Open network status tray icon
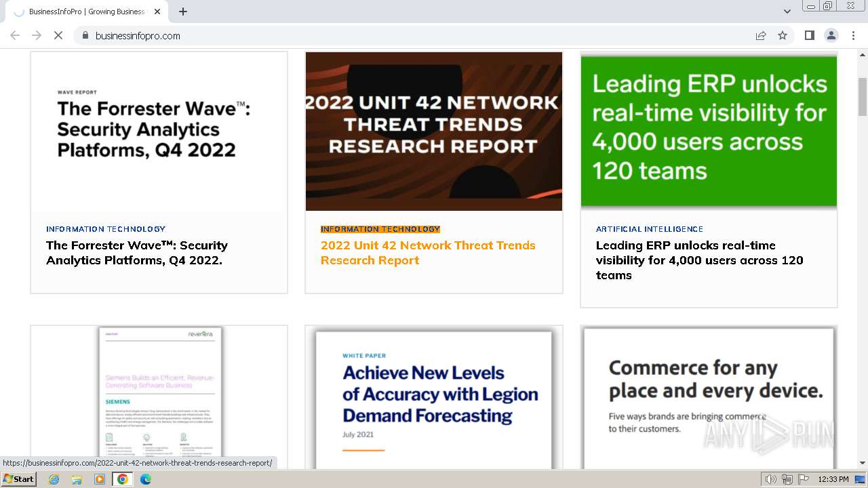The image size is (868, 488). pyautogui.click(x=787, y=479)
